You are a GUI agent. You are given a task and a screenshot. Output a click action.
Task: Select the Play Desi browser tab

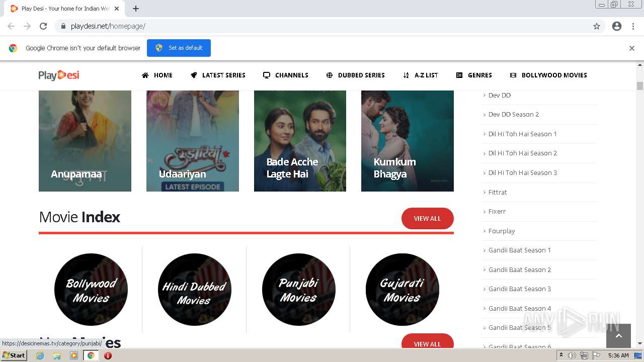65,9
